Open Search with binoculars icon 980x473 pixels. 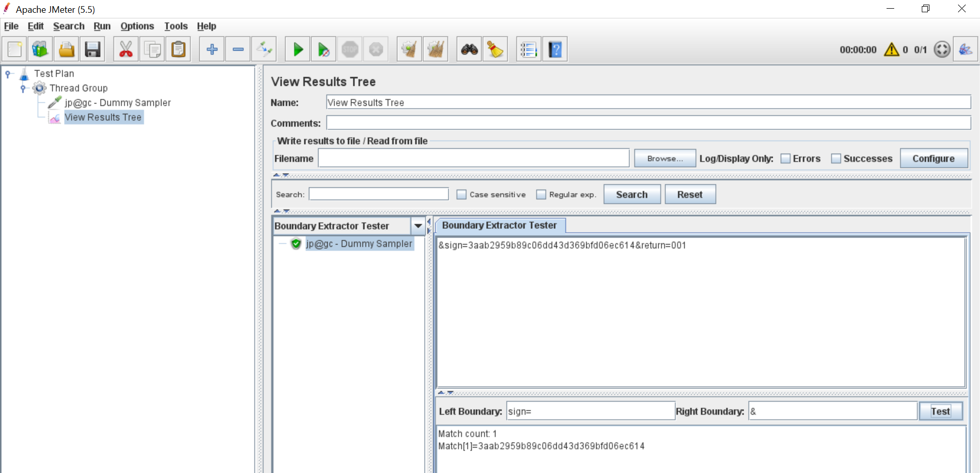point(469,50)
